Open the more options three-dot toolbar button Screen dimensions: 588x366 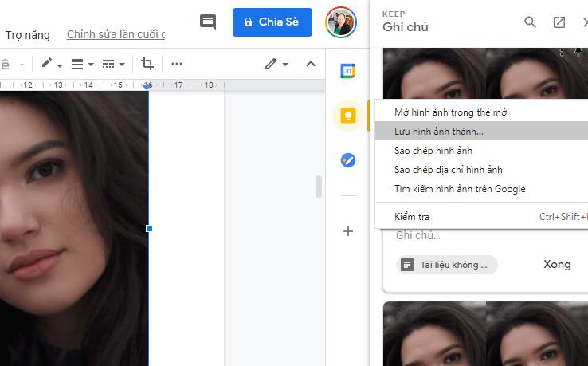(177, 64)
